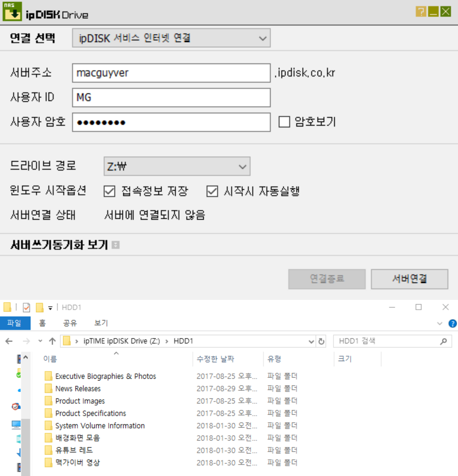This screenshot has height=476, width=458.
Task: Click the Properties checkmark icon in Explorer quick access toolbar
Action: (x=26, y=307)
